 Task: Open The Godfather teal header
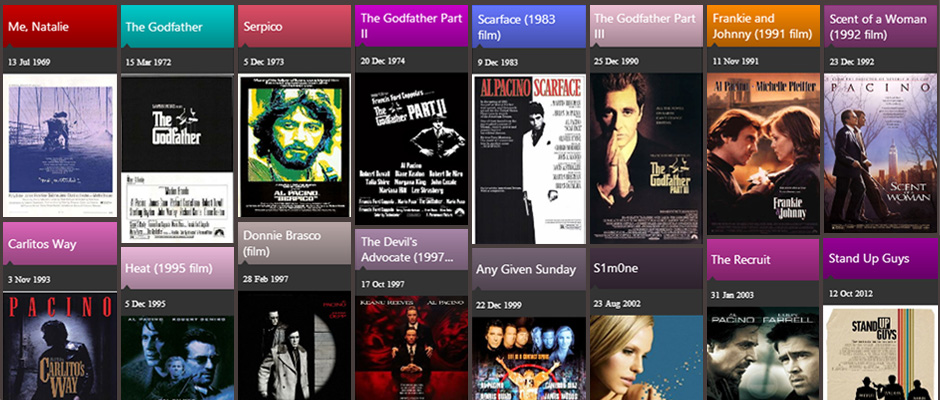coord(177,26)
